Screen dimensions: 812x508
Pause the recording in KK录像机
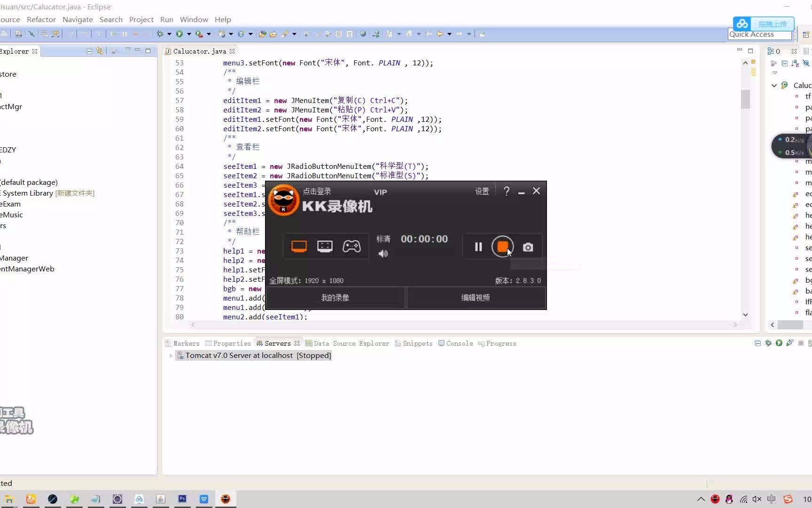(x=478, y=246)
